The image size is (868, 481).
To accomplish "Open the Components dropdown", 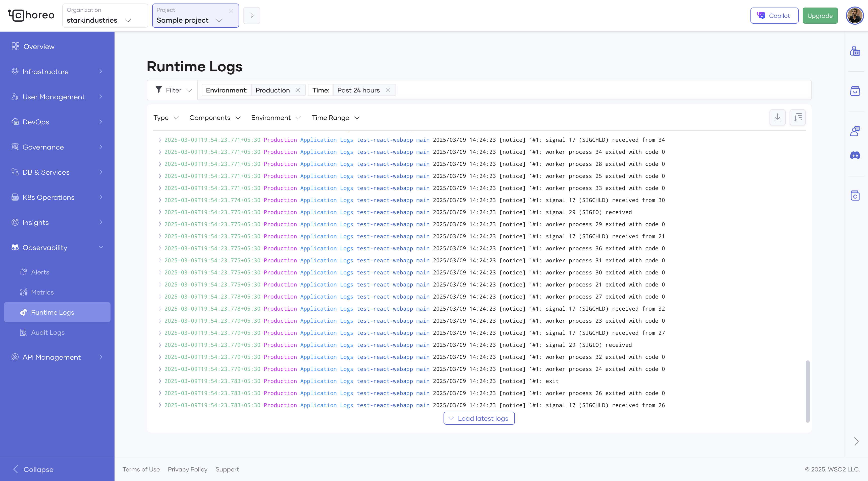I will pyautogui.click(x=215, y=118).
